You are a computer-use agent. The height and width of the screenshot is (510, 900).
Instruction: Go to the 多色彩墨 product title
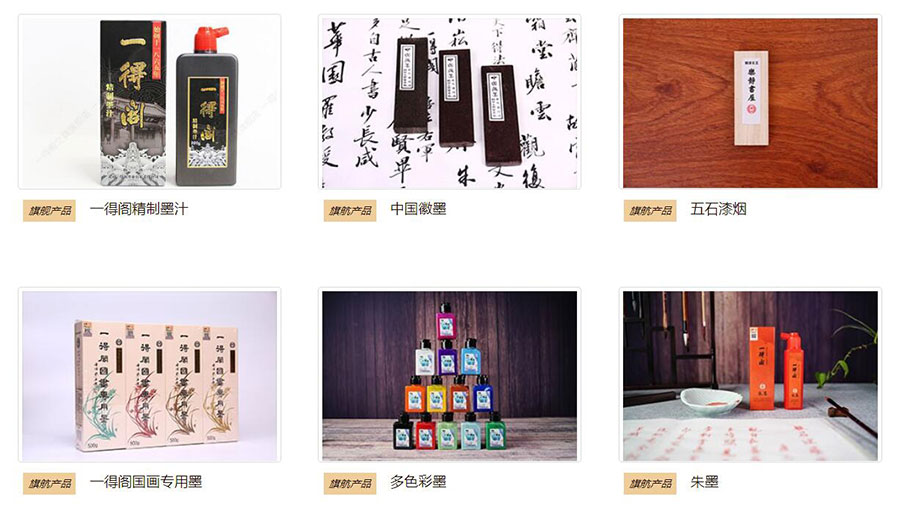click(418, 482)
